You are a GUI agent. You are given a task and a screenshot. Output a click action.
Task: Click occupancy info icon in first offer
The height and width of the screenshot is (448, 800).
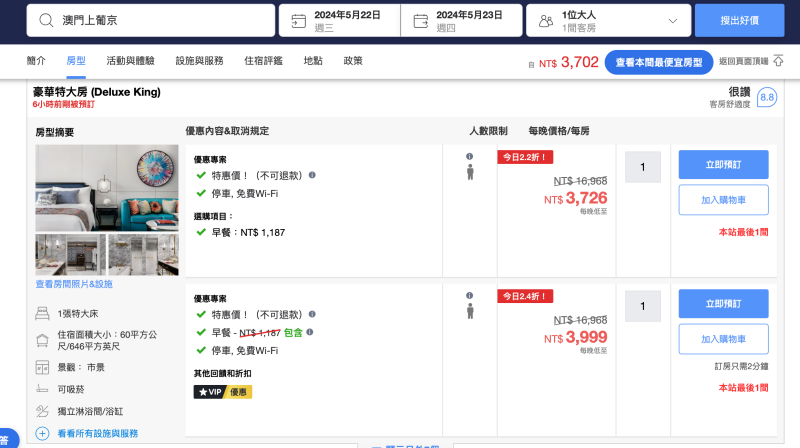click(x=469, y=157)
